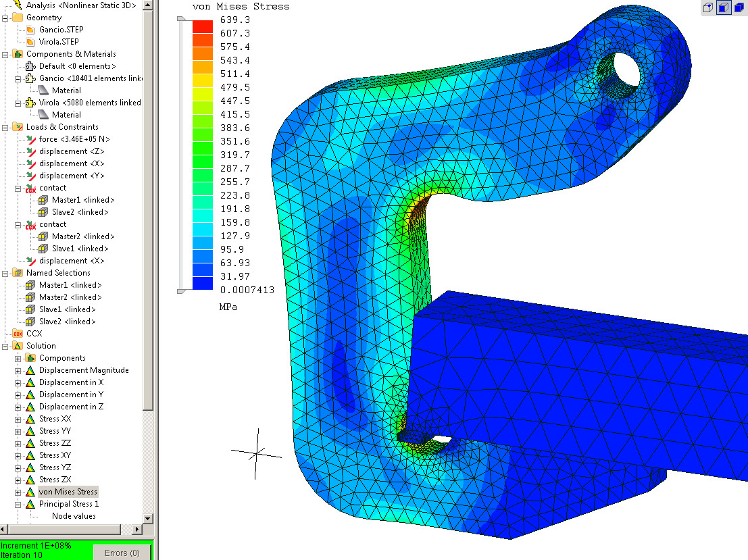
Task: Click the Displacement Magnitude field icon
Action: 30,370
